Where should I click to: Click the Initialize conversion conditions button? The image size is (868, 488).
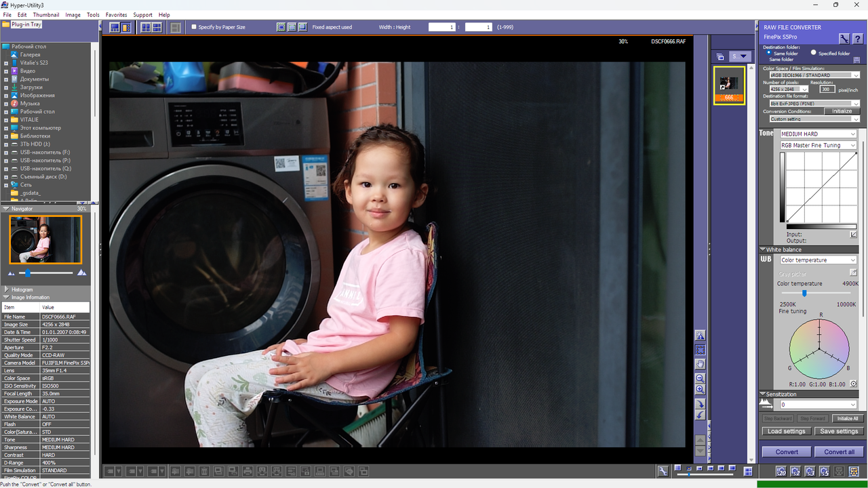(x=842, y=111)
